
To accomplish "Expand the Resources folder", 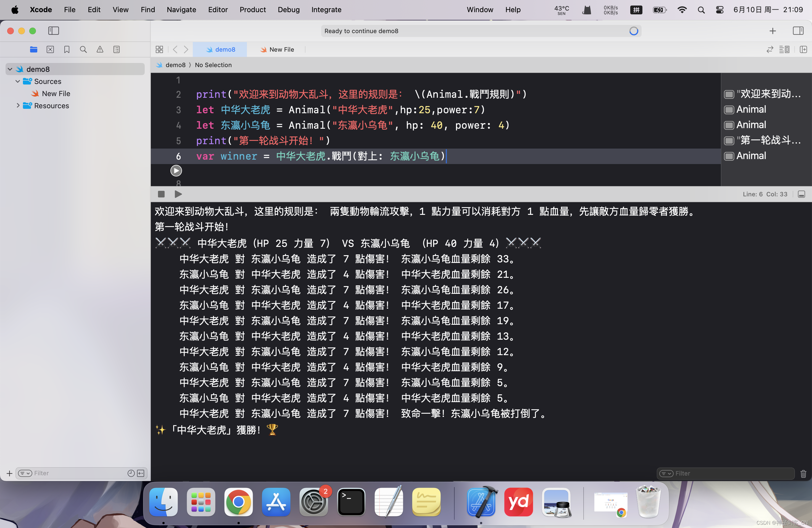I will (18, 106).
